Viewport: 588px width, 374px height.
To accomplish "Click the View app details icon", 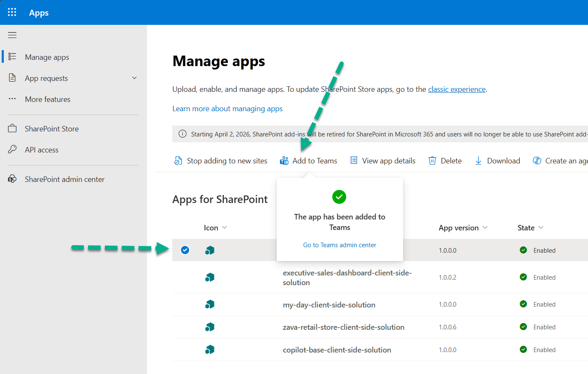I will click(x=354, y=160).
